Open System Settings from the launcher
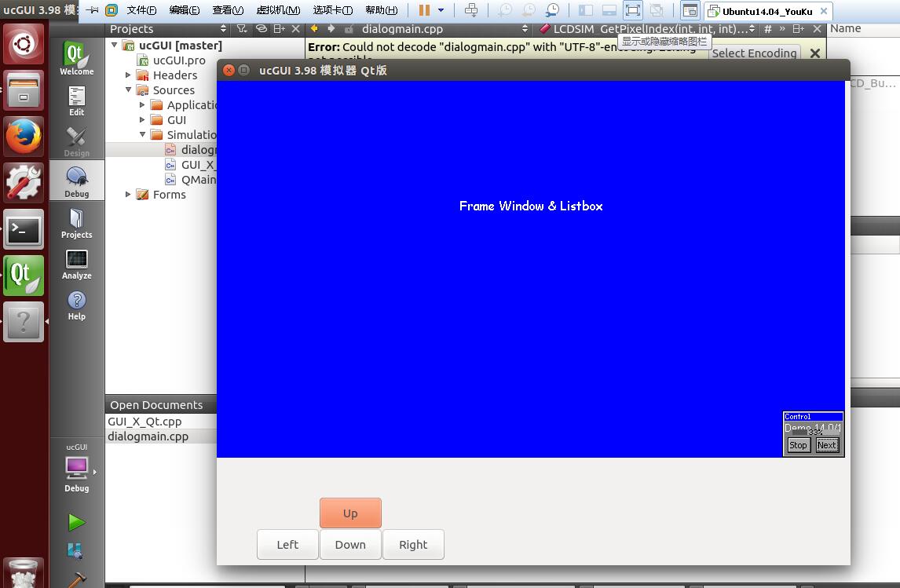This screenshot has height=588, width=900. [x=24, y=182]
